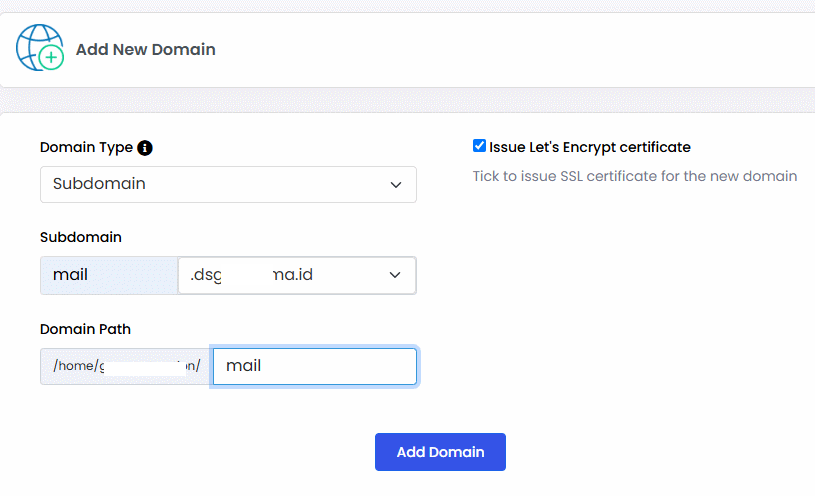Click the /home/ path prefix box
This screenshot has height=496, width=815.
point(126,367)
